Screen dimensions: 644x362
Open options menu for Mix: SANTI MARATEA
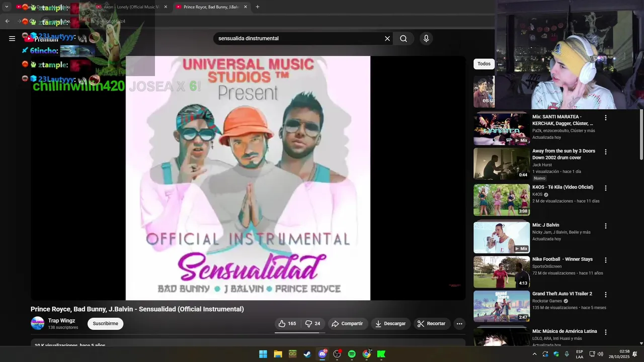[606, 118]
